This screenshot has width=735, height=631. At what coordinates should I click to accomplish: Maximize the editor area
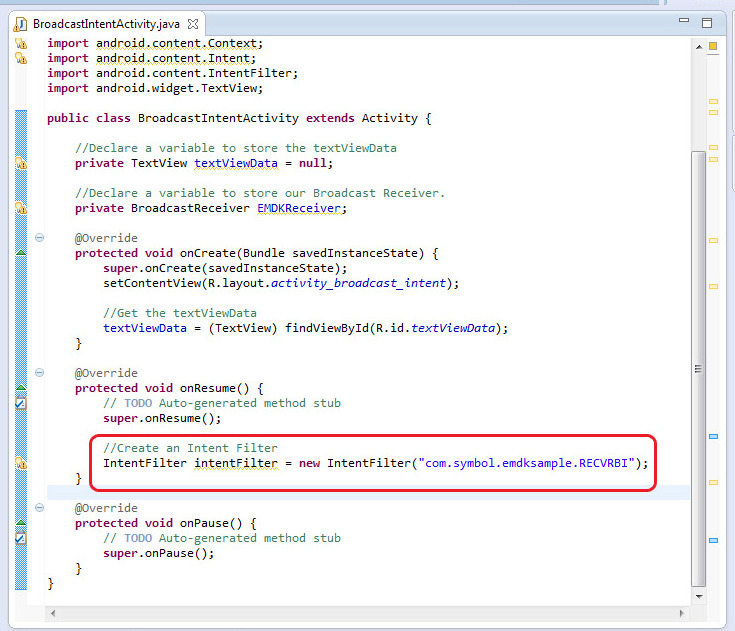[707, 22]
